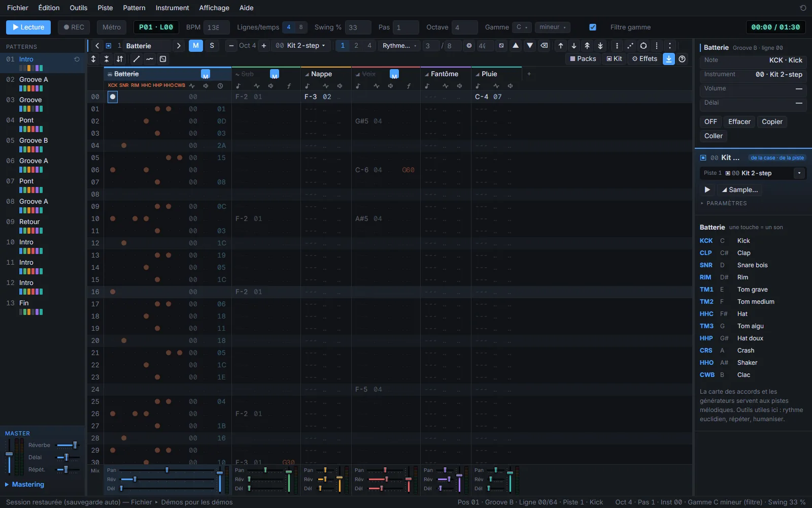Viewport: 812px width, 508px height.
Task: Open the Pattern menu
Action: tap(134, 8)
